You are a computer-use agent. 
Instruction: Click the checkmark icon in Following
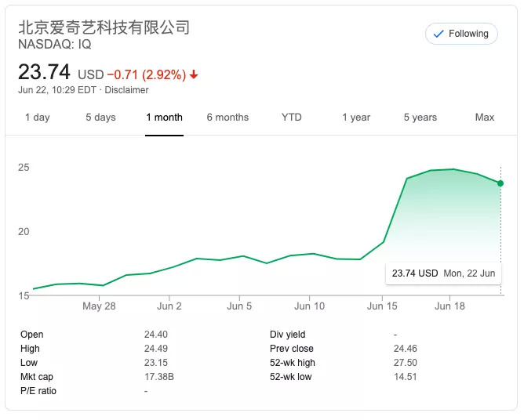[x=438, y=34]
